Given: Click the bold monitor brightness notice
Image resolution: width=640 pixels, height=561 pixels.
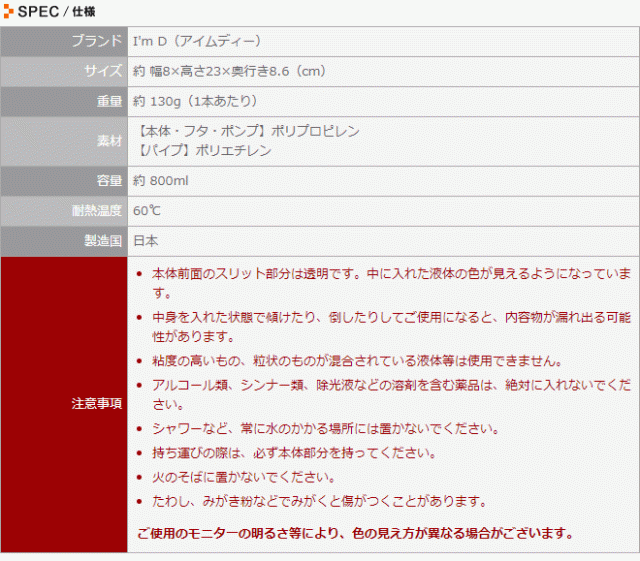Looking at the screenshot, I should 354,532.
